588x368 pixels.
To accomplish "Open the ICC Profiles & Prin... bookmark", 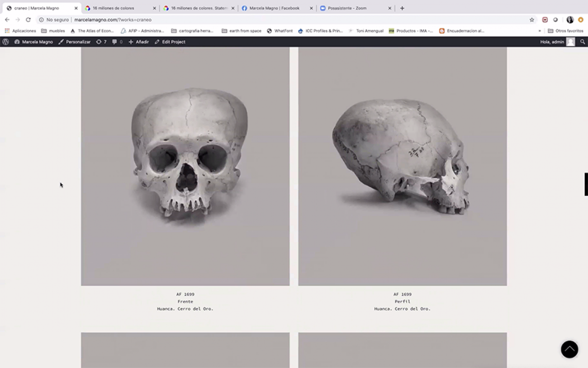I will coord(320,31).
